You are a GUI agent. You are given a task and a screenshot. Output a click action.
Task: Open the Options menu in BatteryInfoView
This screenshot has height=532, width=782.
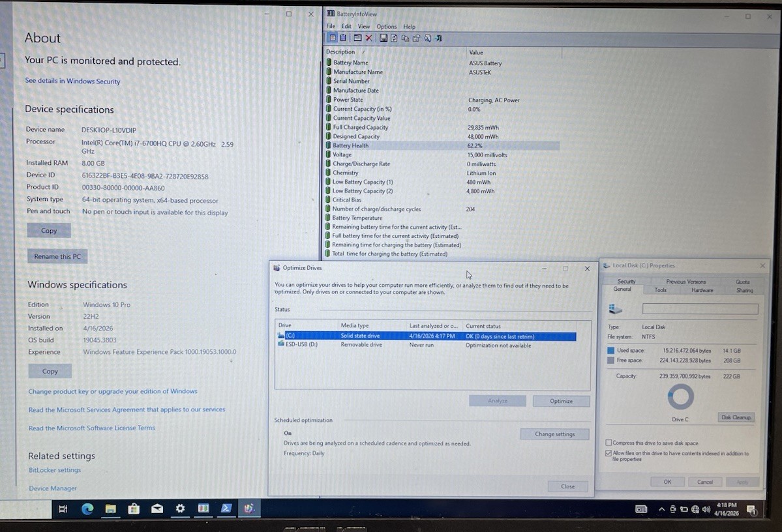387,27
